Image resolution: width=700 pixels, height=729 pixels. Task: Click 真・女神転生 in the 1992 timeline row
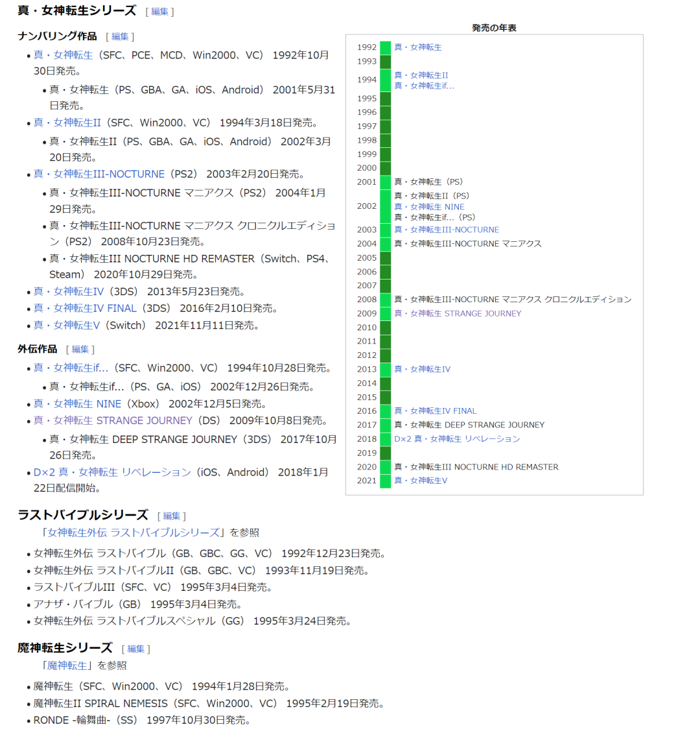(417, 47)
